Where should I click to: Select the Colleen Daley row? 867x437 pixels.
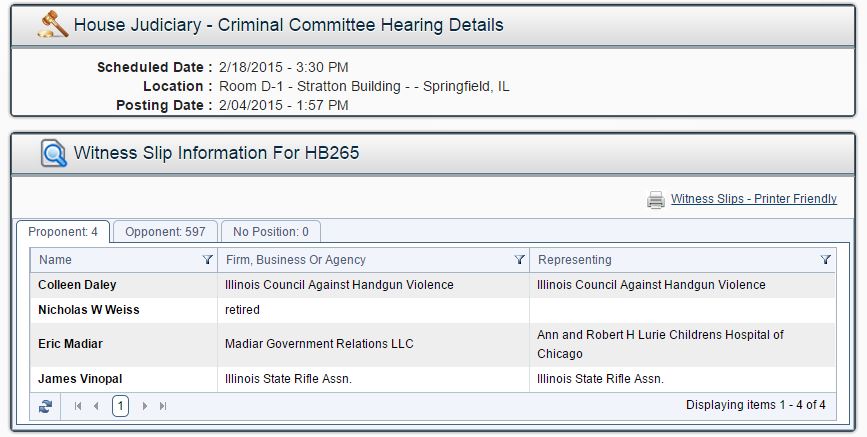point(77,285)
